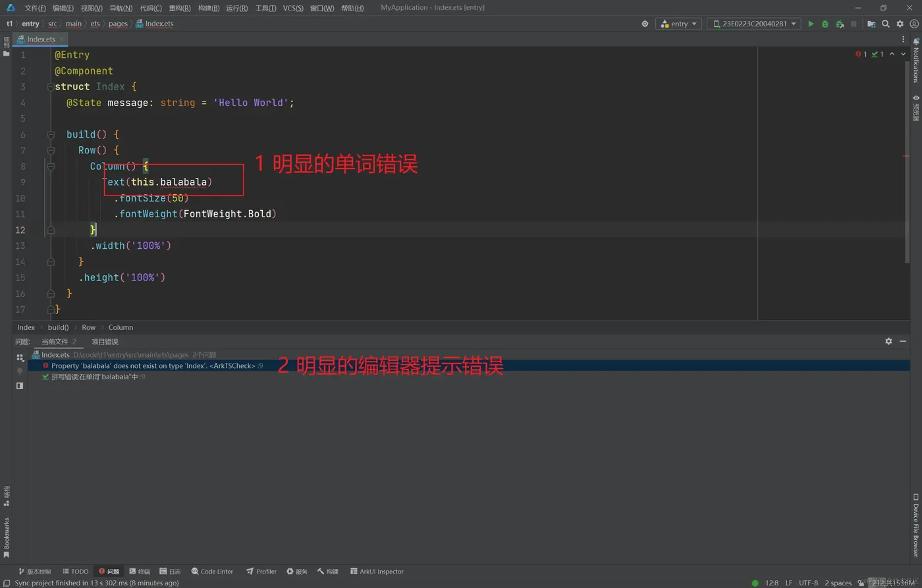Click fold end marker on line 17
The width and height of the screenshot is (922, 588).
51,309
